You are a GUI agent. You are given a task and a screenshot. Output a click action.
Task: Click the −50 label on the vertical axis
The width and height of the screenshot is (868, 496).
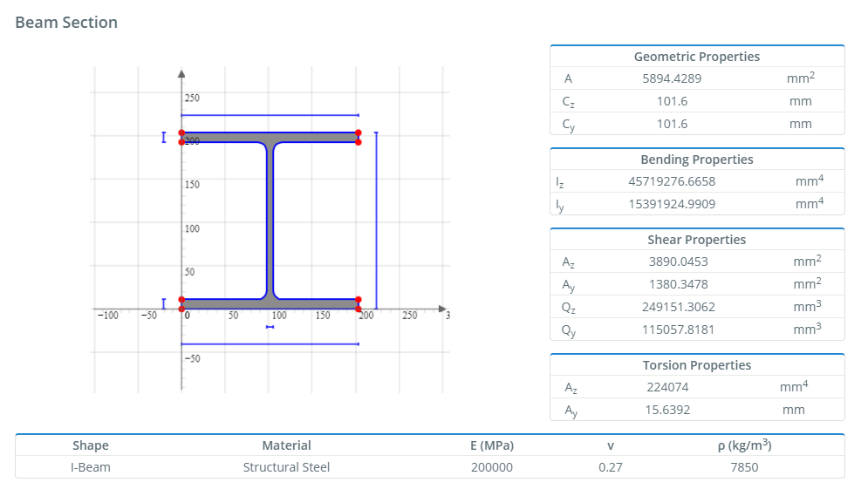(x=193, y=358)
